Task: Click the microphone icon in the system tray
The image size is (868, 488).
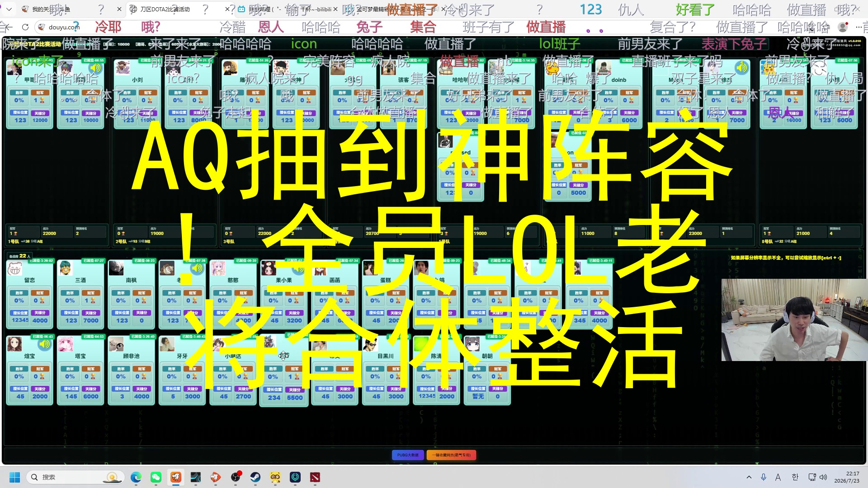Action: 764,477
